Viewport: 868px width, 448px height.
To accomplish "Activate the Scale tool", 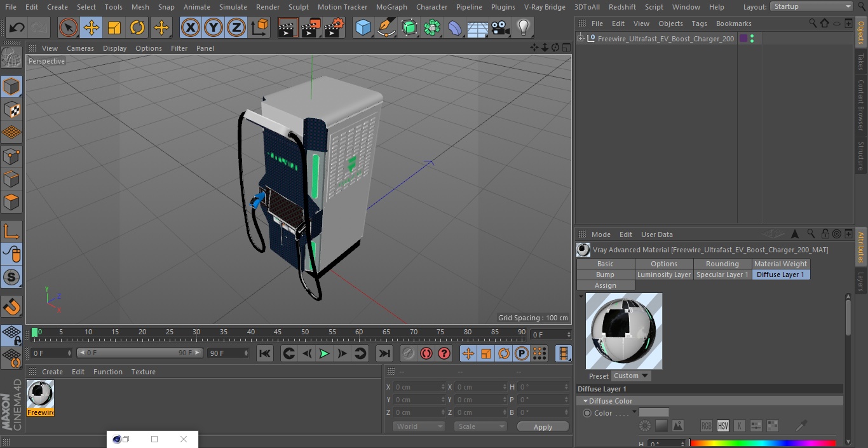I will coord(114,28).
